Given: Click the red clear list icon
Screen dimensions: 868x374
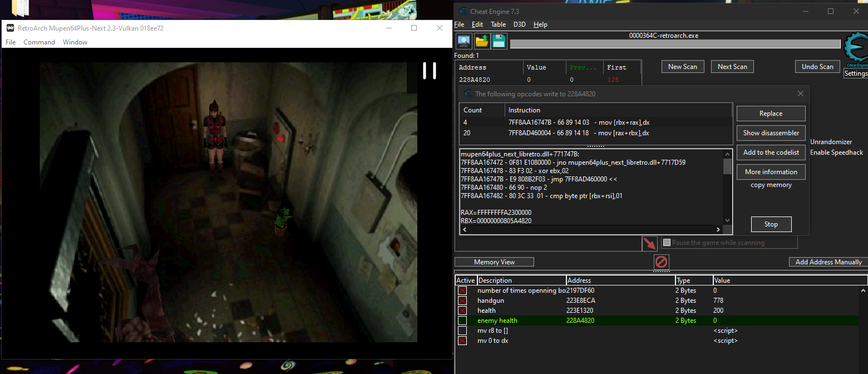Looking at the screenshot, I should [x=661, y=262].
